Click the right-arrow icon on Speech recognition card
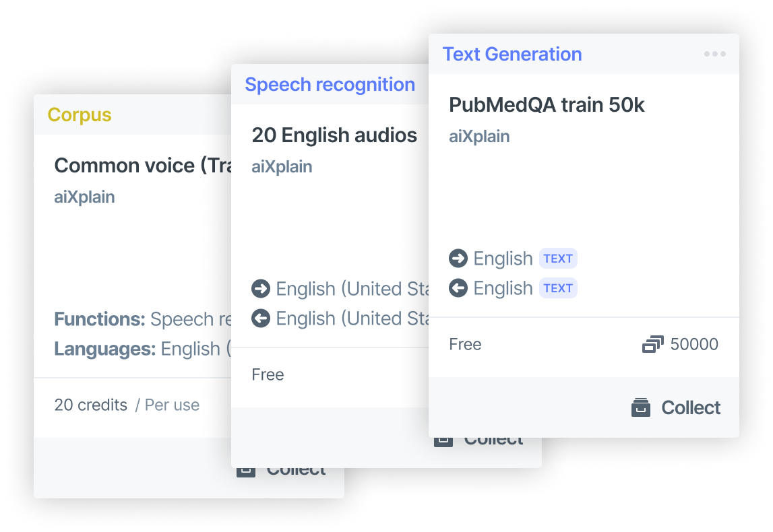 260,289
